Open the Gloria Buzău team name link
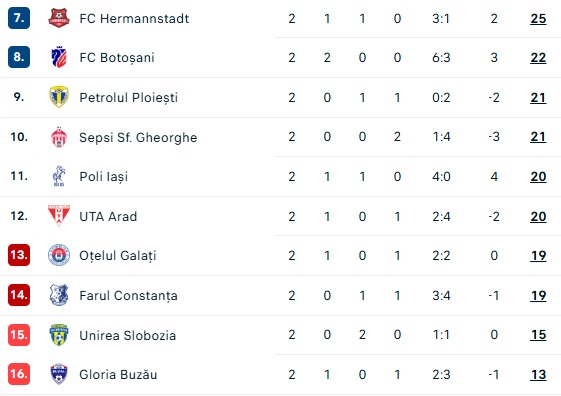This screenshot has width=561, height=396. (x=118, y=375)
